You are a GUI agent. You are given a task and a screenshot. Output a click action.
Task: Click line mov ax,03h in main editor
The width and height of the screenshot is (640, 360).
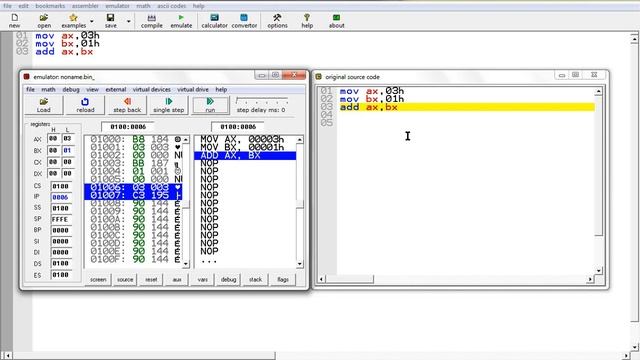[67, 36]
